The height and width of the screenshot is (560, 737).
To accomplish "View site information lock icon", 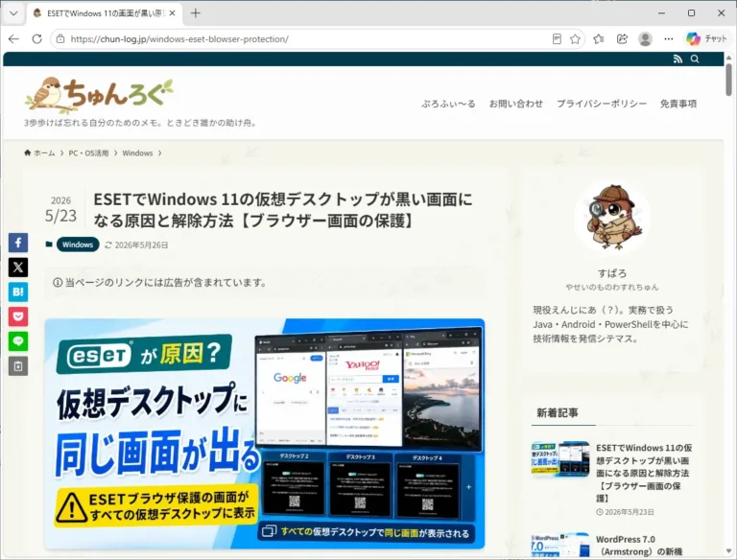I will [60, 39].
